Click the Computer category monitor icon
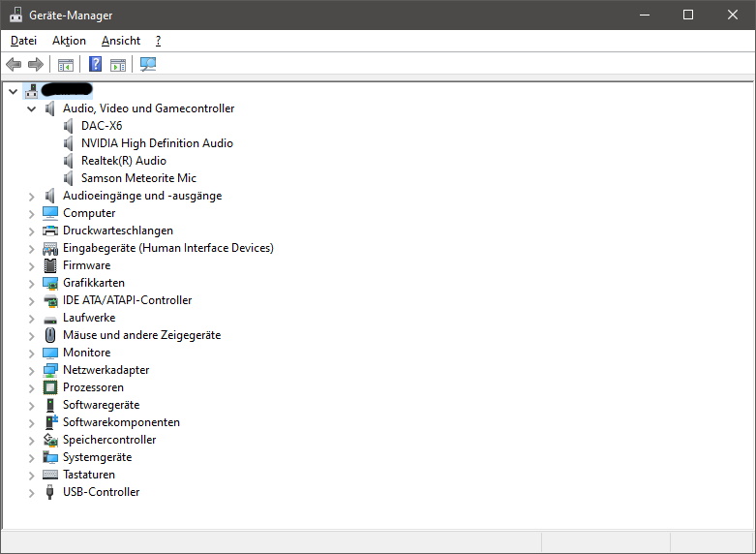 pyautogui.click(x=50, y=213)
